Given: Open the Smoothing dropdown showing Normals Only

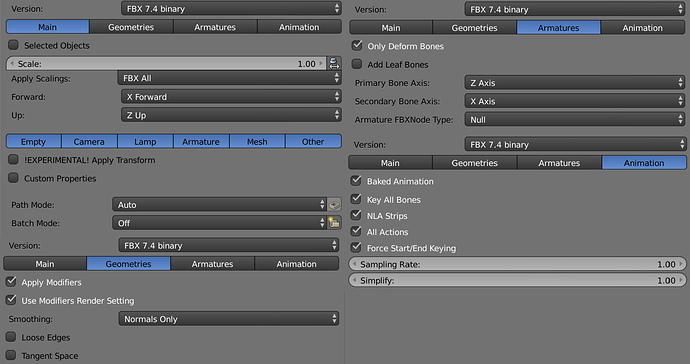Looking at the screenshot, I should coord(228,319).
